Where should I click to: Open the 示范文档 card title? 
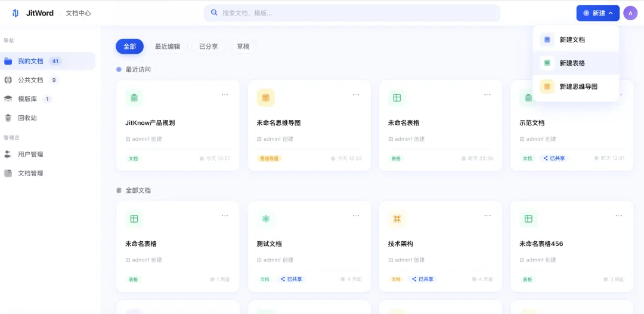coord(532,123)
